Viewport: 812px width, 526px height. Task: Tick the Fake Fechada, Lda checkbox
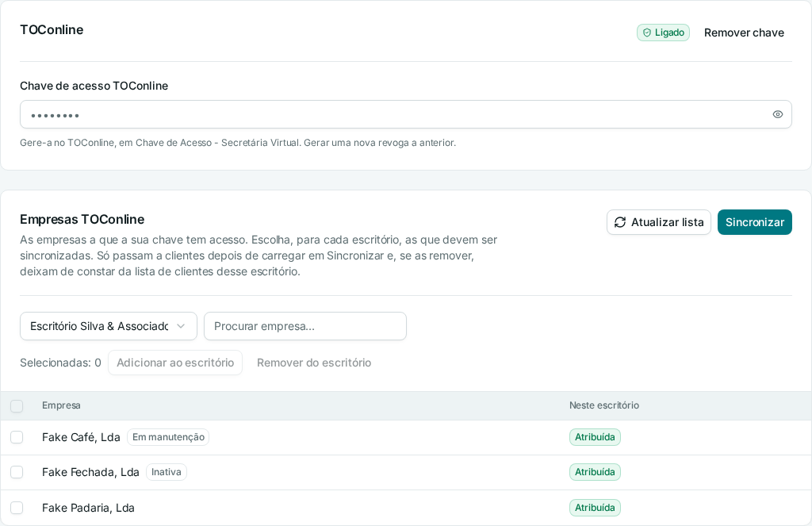point(17,472)
